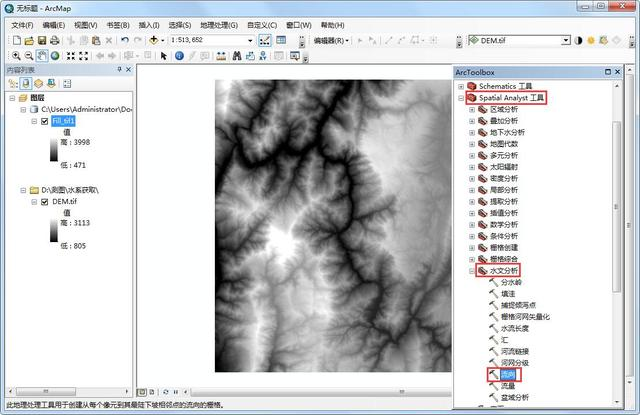Select the 河网分级 stream order tool
Screen dimensions: 640x415
point(515,363)
